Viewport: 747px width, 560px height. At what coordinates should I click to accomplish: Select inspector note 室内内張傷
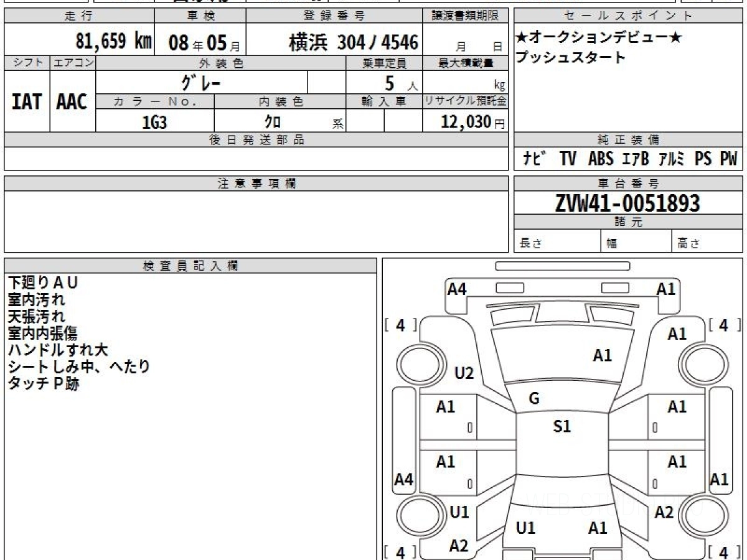(x=42, y=333)
